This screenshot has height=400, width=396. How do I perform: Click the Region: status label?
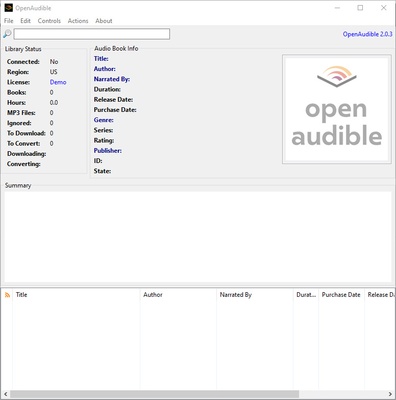tap(18, 72)
